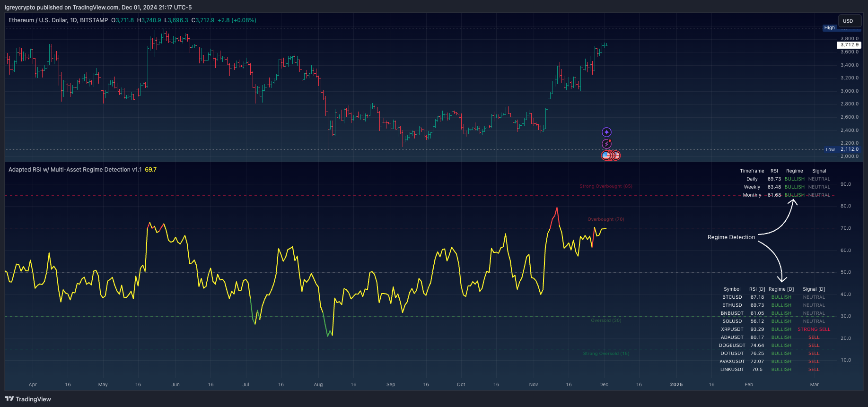Viewport: 868px width, 407px height.
Task: Click the indicator value 69.7
Action: click(x=150, y=170)
